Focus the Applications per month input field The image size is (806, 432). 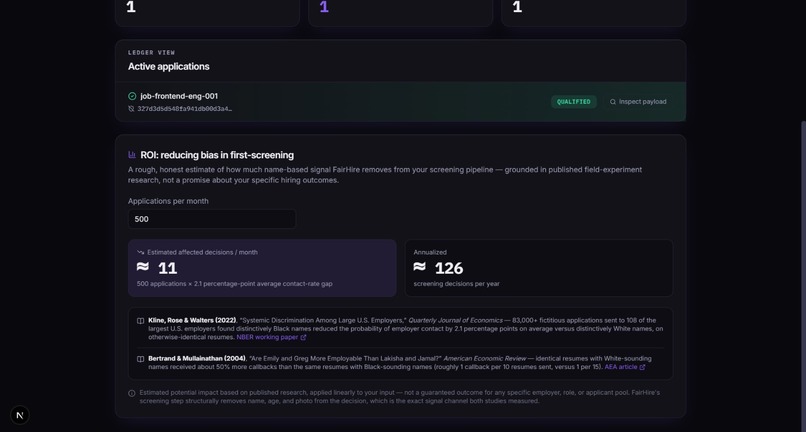click(x=212, y=219)
